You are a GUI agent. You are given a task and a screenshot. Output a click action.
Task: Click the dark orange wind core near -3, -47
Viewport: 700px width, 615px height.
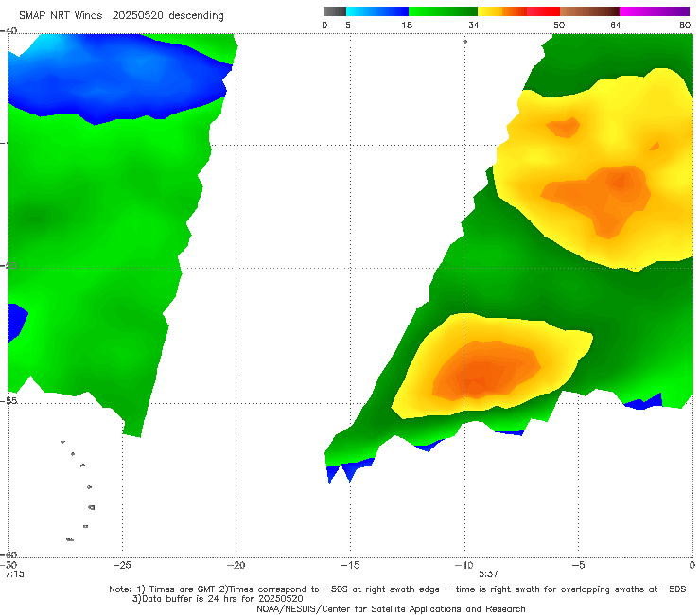620,182
